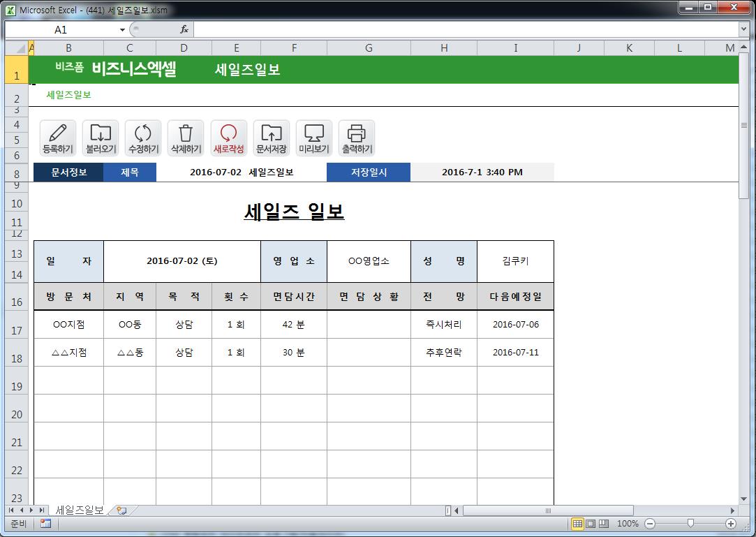This screenshot has width=756, height=537.
Task: Click the formula bar input field
Action: click(461, 29)
